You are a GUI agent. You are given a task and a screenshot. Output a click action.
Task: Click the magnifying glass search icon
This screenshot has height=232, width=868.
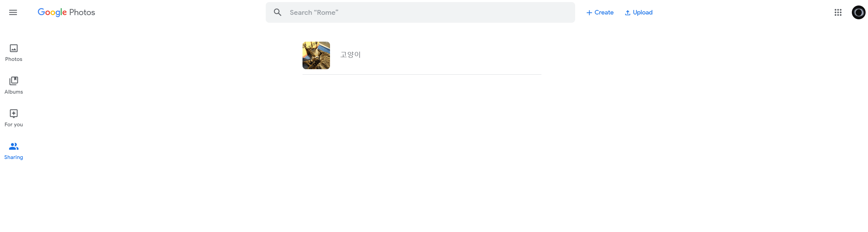277,12
